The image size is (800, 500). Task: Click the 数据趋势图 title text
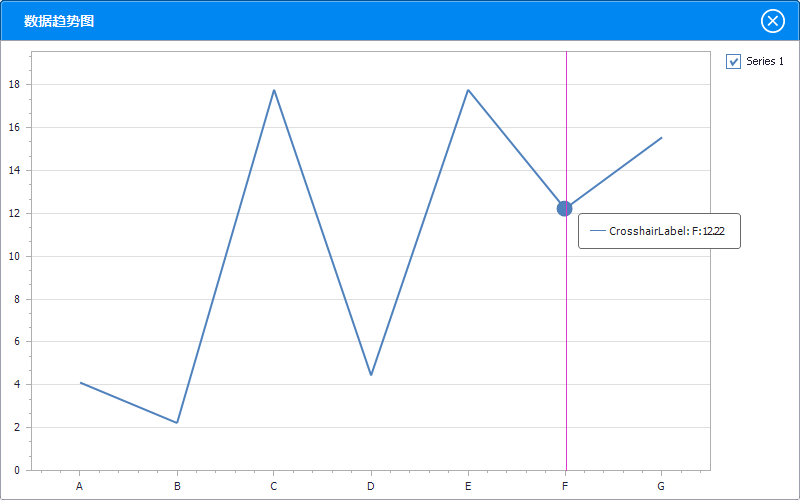[59, 21]
